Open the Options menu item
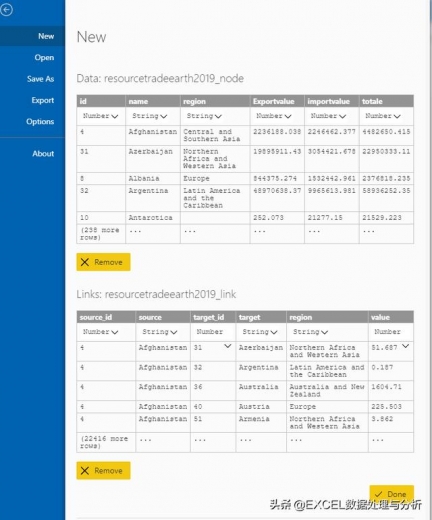The height and width of the screenshot is (520, 432). 40,122
